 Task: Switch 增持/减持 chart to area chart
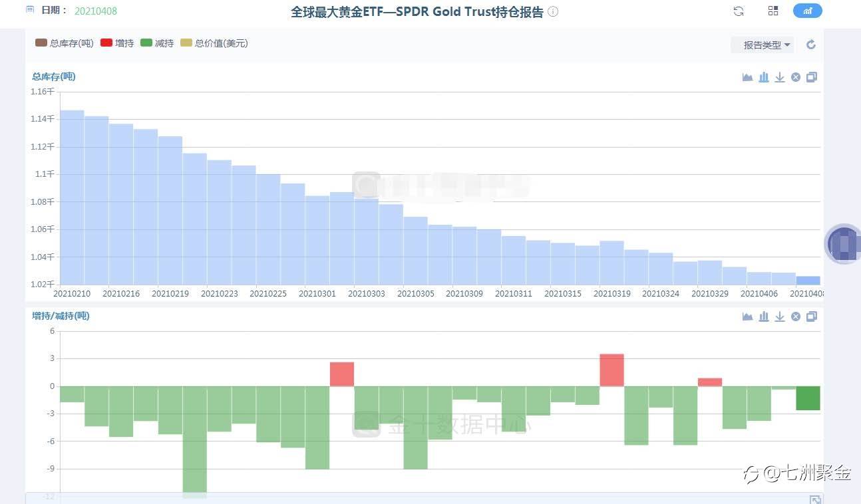pyautogui.click(x=747, y=316)
